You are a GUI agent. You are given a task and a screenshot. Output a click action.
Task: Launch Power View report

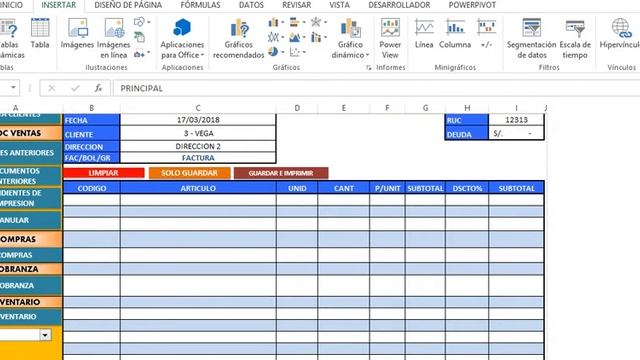(390, 39)
